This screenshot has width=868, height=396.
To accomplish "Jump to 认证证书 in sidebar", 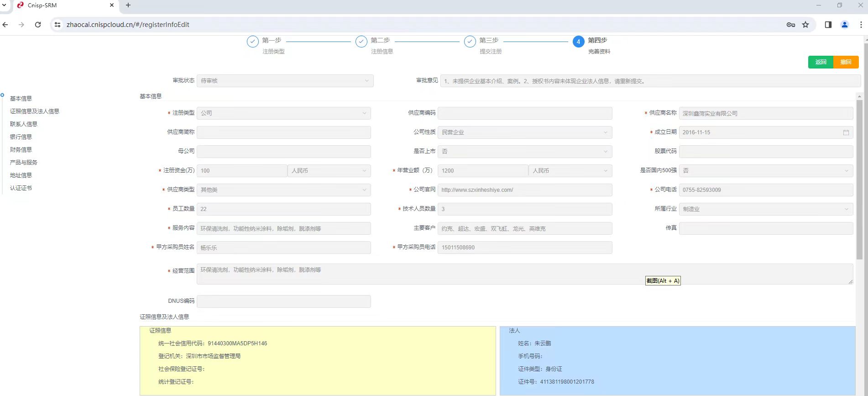I will coord(21,188).
